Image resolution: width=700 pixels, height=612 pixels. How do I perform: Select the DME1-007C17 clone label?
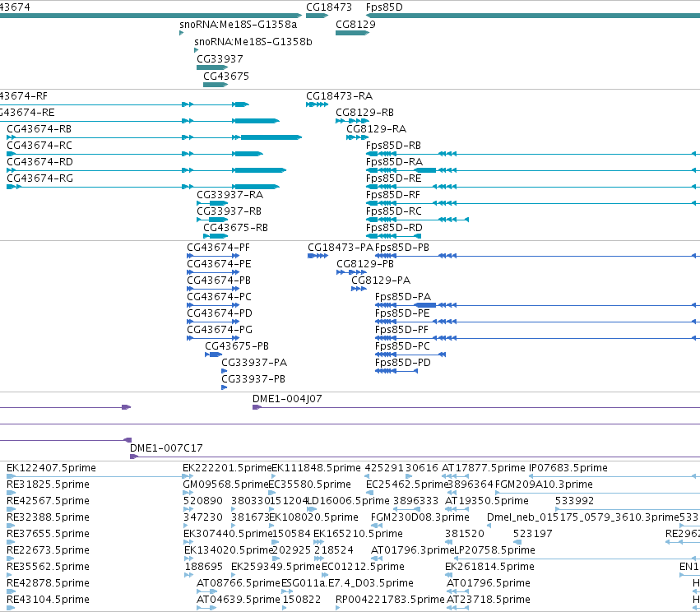(x=166, y=448)
